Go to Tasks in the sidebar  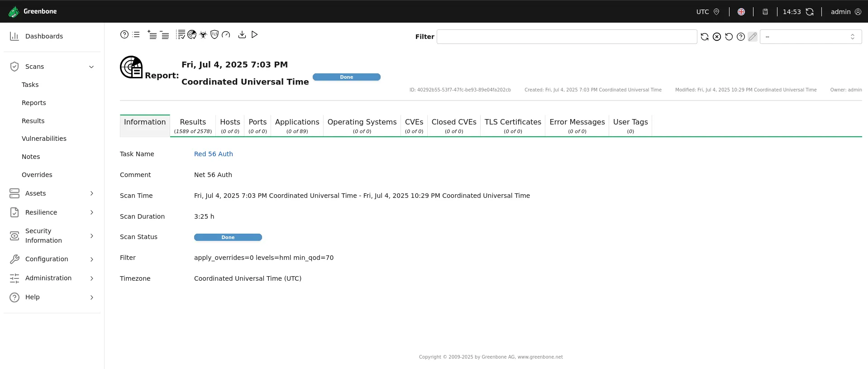pyautogui.click(x=30, y=85)
